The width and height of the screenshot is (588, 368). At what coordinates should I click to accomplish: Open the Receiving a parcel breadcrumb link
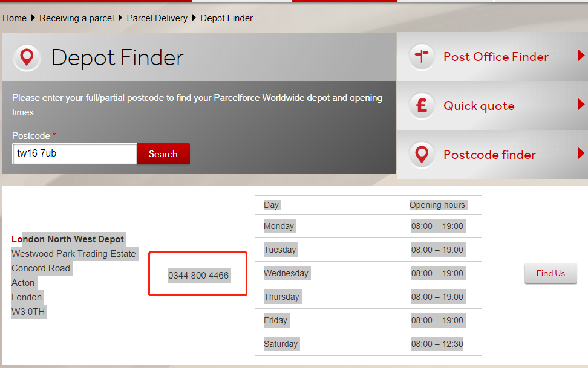pos(77,18)
